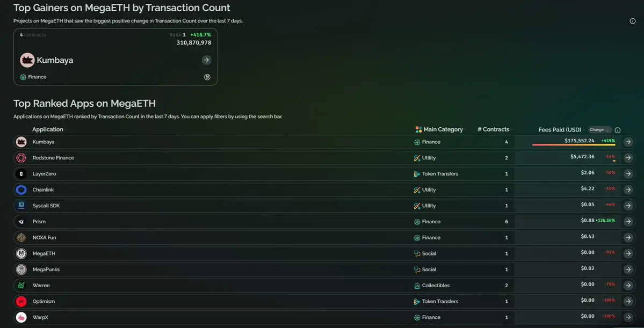Open Chainlink row arrow button

pos(628,189)
